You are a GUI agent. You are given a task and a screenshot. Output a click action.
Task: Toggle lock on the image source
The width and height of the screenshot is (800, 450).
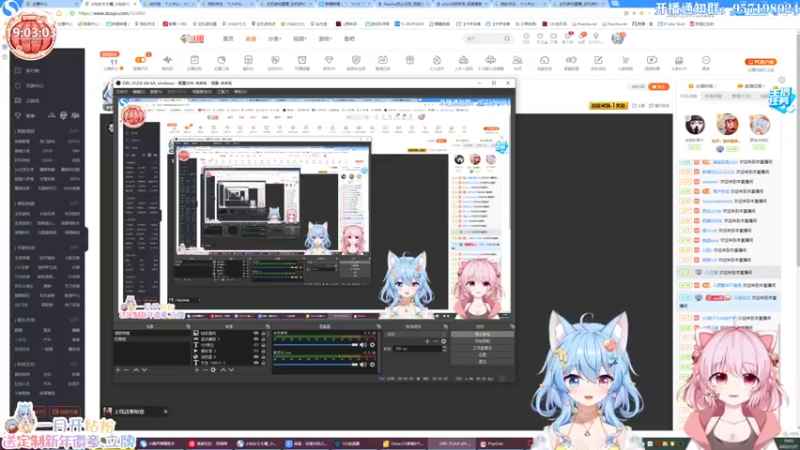tap(263, 333)
